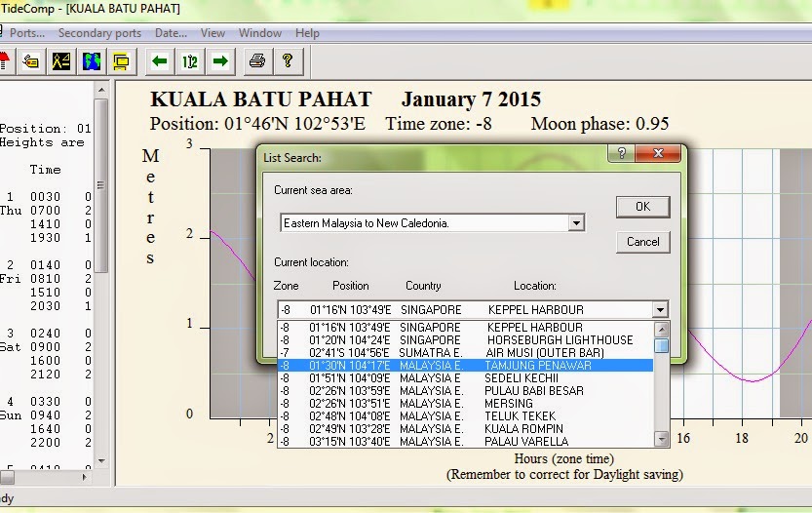Image resolution: width=812 pixels, height=513 pixels.
Task: Click tide table horizontal scroll right arrow
Action: [86, 477]
